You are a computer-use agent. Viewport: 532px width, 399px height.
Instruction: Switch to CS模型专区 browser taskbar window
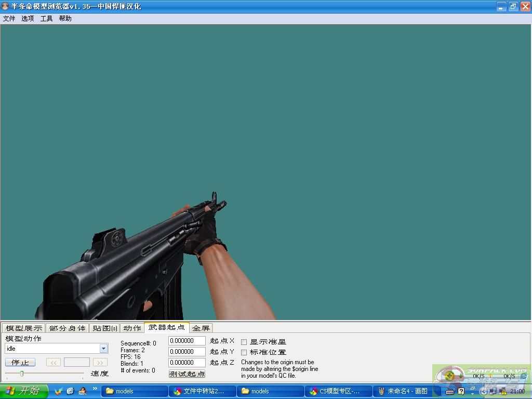pos(338,391)
